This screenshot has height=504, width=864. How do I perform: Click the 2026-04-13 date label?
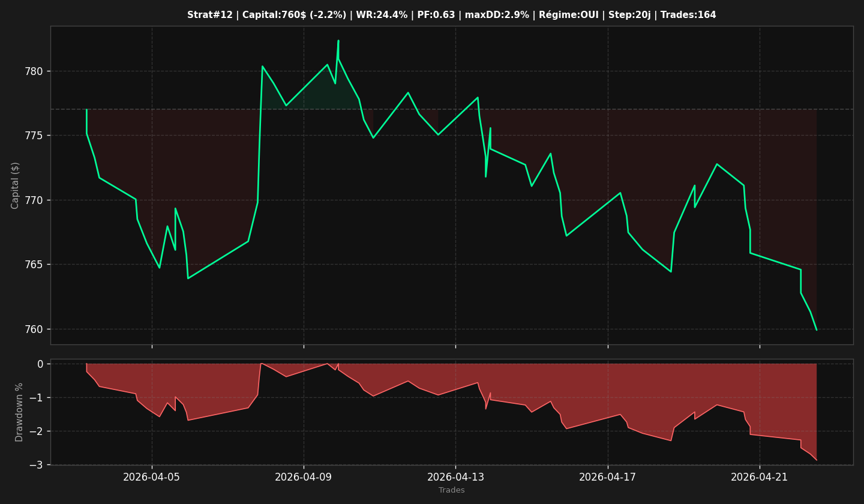455,478
